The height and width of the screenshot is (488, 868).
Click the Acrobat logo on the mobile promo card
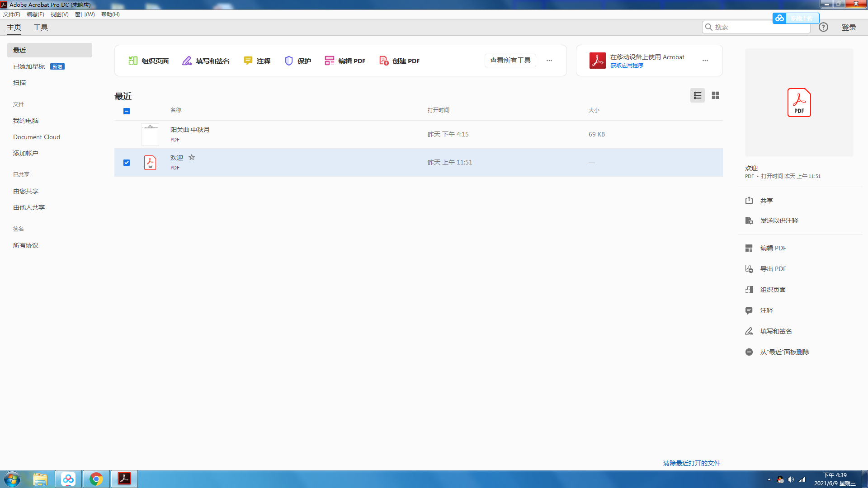(x=597, y=61)
